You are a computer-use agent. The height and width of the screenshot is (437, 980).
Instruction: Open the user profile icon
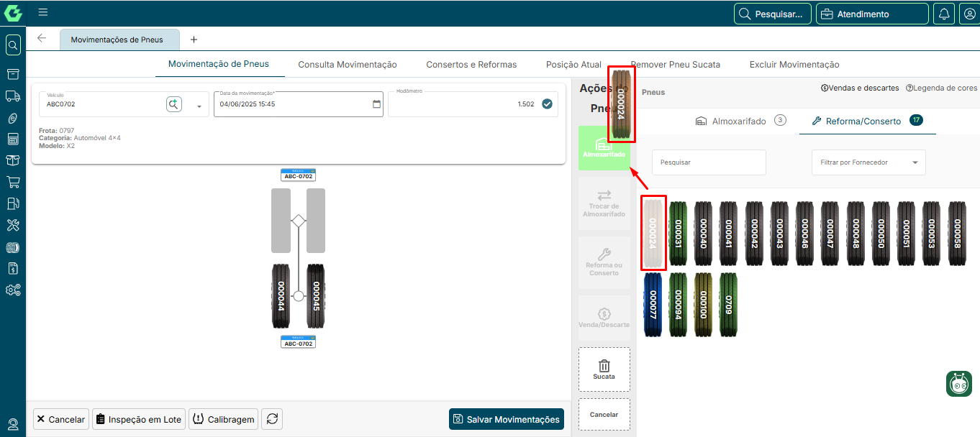(968, 14)
